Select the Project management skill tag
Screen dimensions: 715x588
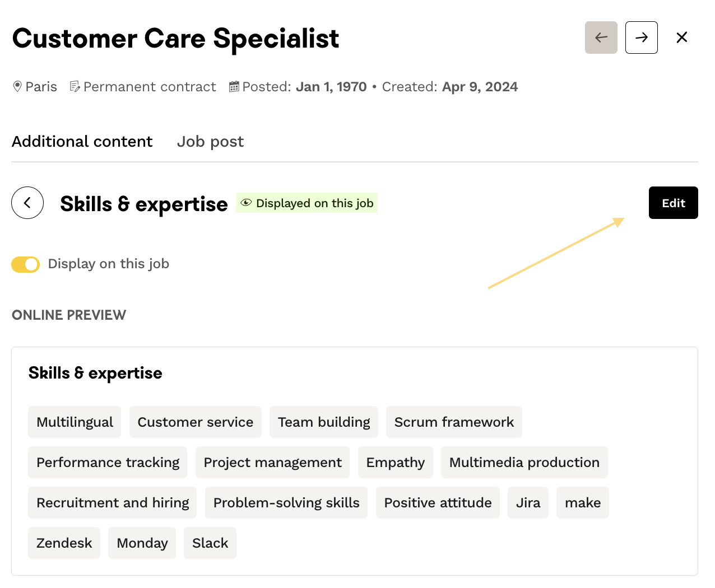(272, 463)
